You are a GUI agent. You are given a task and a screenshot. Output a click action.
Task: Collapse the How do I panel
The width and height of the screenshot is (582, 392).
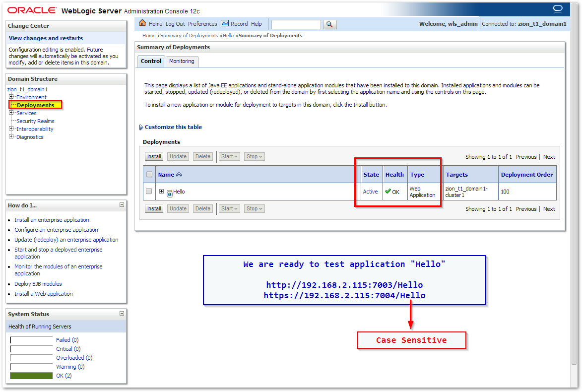coord(122,205)
